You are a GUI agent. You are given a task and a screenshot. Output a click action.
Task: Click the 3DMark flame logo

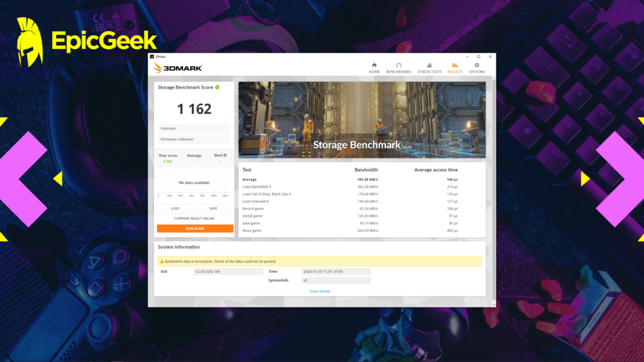point(158,68)
